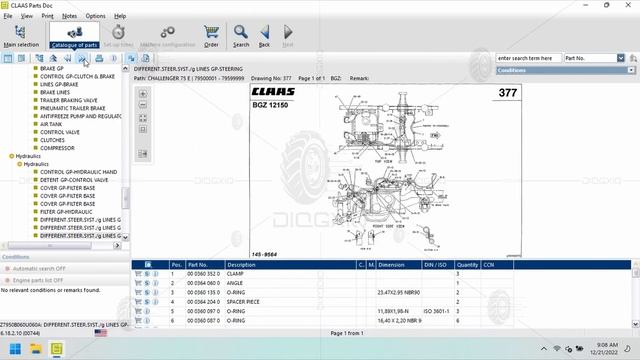640x360 pixels.
Task: Open info icon for SPACER PIECE row
Action: tap(156, 302)
